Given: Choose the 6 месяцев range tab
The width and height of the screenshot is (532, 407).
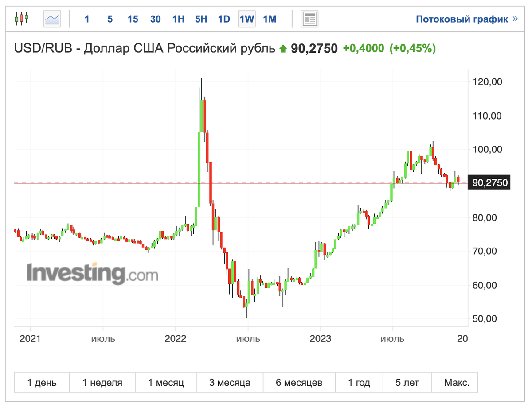Looking at the screenshot, I should coord(299,382).
